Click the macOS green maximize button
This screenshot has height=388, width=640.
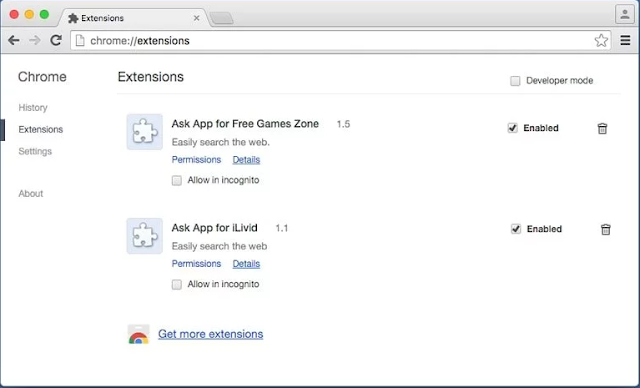[44, 15]
